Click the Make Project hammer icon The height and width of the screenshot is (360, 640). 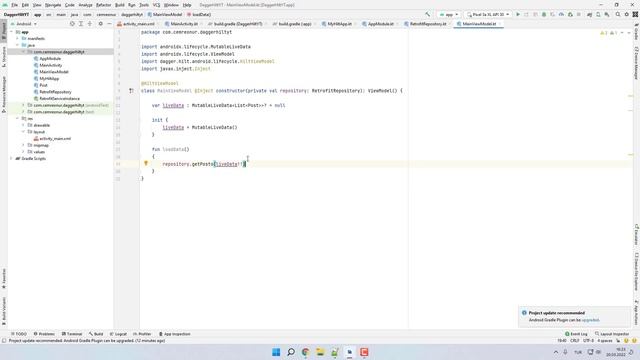click(427, 14)
